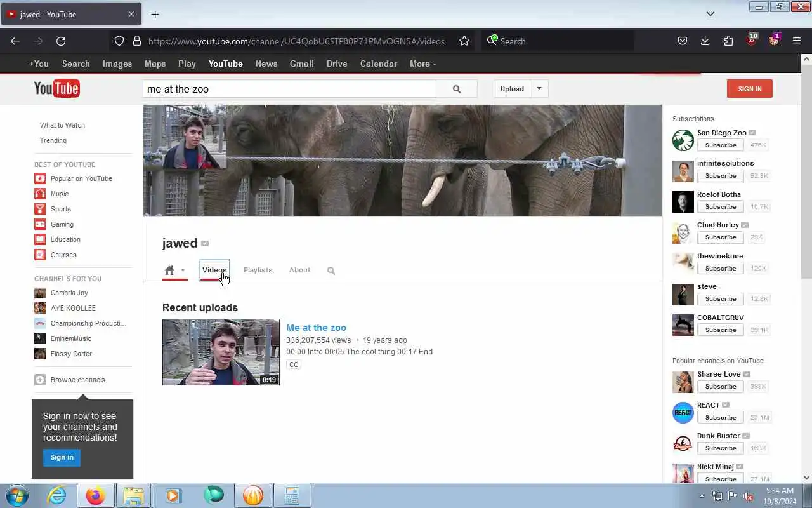Subscribe to Dunk Buster
Viewport: 812px width, 508px height.
[x=721, y=448]
